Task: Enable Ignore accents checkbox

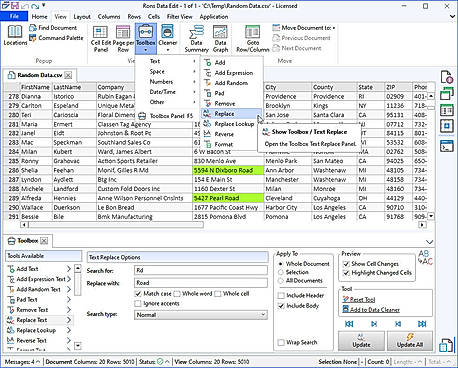Action: point(138,304)
